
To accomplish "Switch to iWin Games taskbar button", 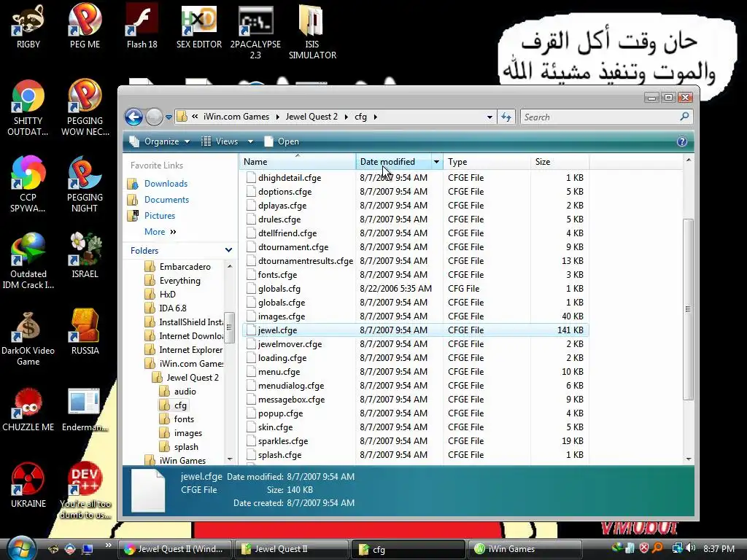I will point(525,549).
